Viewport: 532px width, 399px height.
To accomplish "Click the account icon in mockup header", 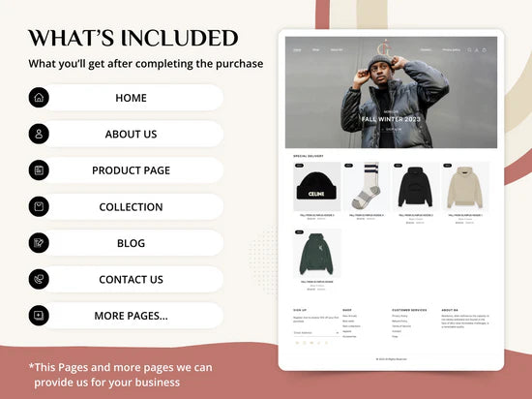I will 477,50.
